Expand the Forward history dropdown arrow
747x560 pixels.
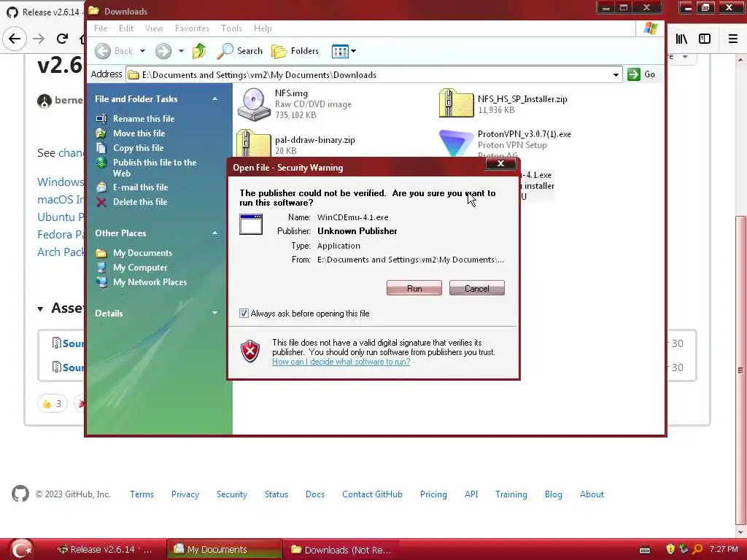(x=181, y=51)
